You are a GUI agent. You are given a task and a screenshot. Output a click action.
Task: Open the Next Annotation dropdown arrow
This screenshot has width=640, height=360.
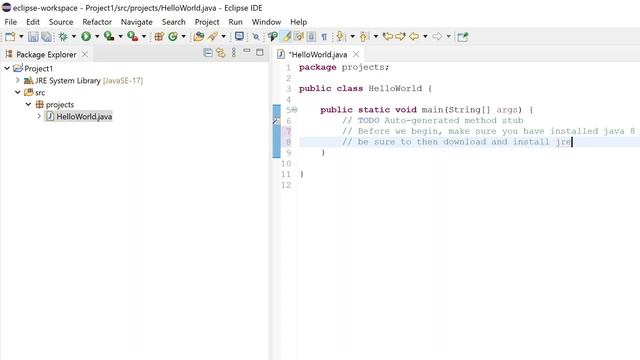pyautogui.click(x=352, y=37)
